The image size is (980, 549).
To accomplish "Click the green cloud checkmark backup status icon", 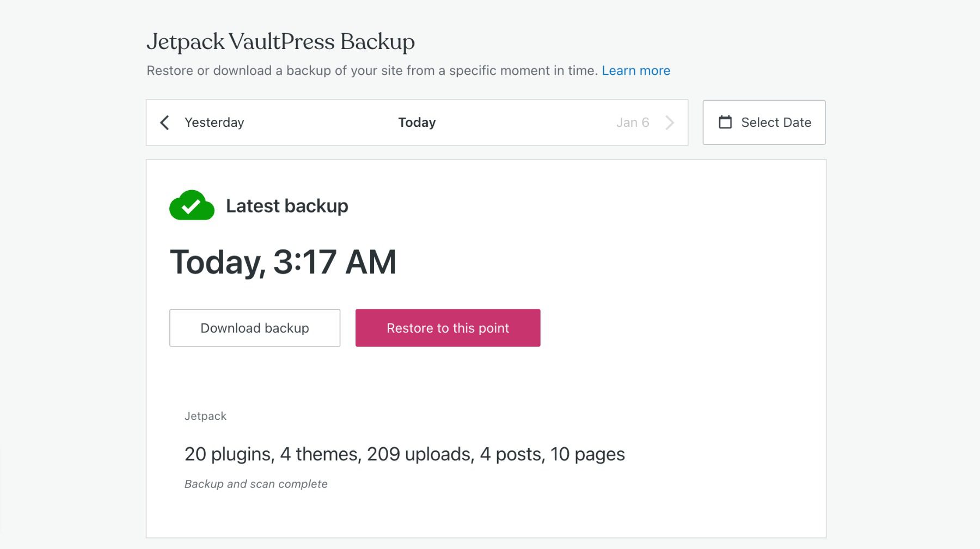I will [x=191, y=206].
